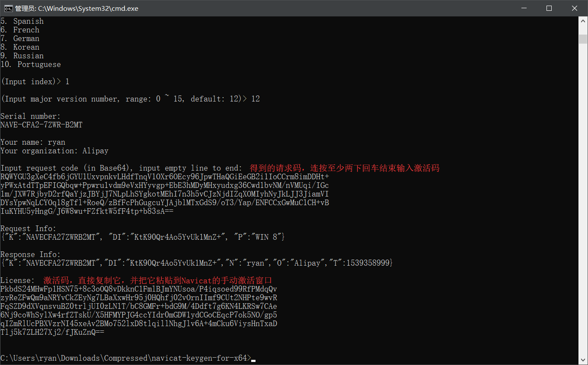Click the vertical scrollbar thumb
The image size is (588, 365).
(x=583, y=39)
